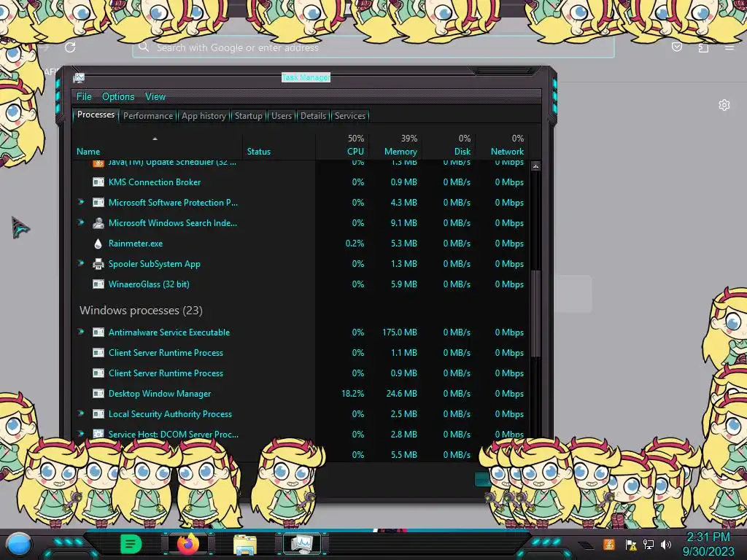Sort processes by the Disk column header
This screenshot has width=747, height=560.
(x=462, y=152)
